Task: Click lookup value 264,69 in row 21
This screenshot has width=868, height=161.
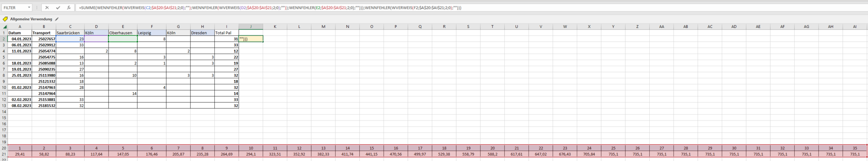Action: coord(227,154)
